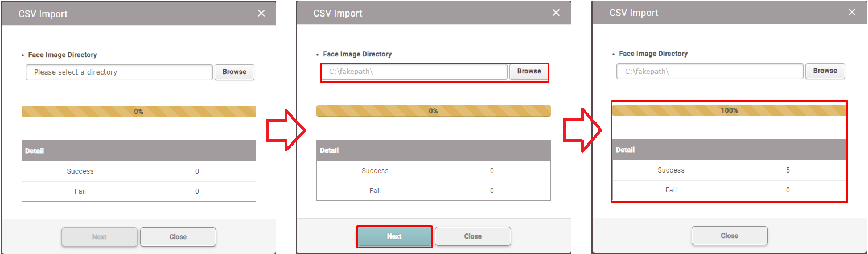
Task: Click the grayed-out Next button
Action: point(99,237)
